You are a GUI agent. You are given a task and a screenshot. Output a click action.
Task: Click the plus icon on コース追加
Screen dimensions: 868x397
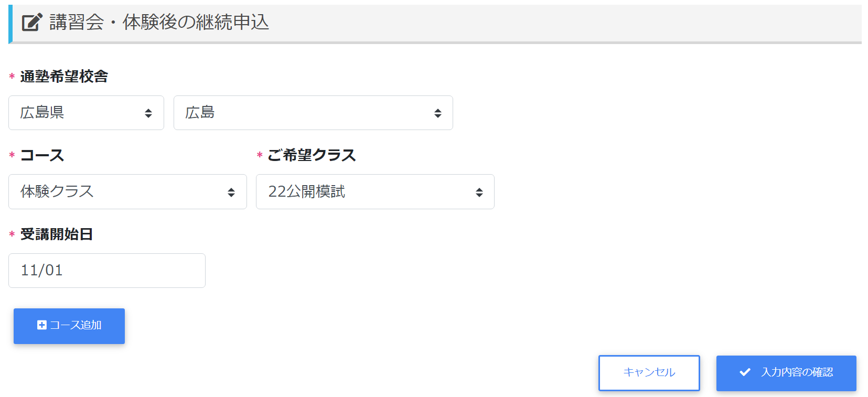pos(42,325)
